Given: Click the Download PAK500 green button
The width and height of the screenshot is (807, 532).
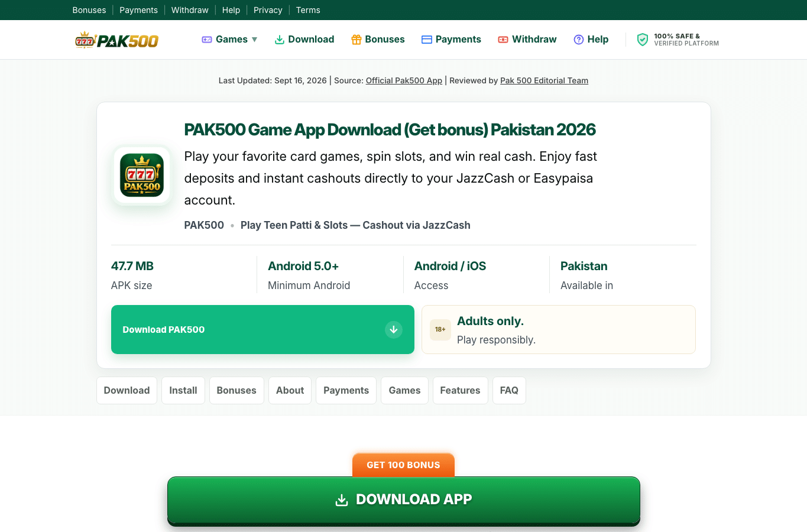Looking at the screenshot, I should 262,330.
